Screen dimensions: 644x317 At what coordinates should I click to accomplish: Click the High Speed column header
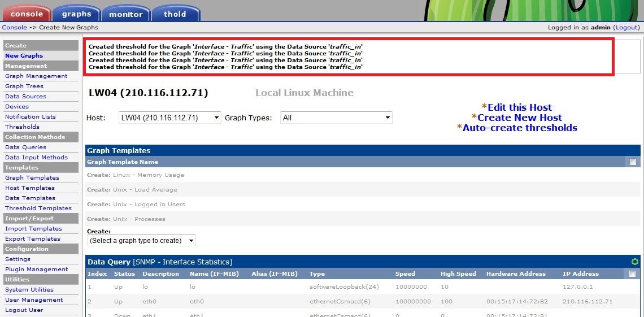click(458, 273)
